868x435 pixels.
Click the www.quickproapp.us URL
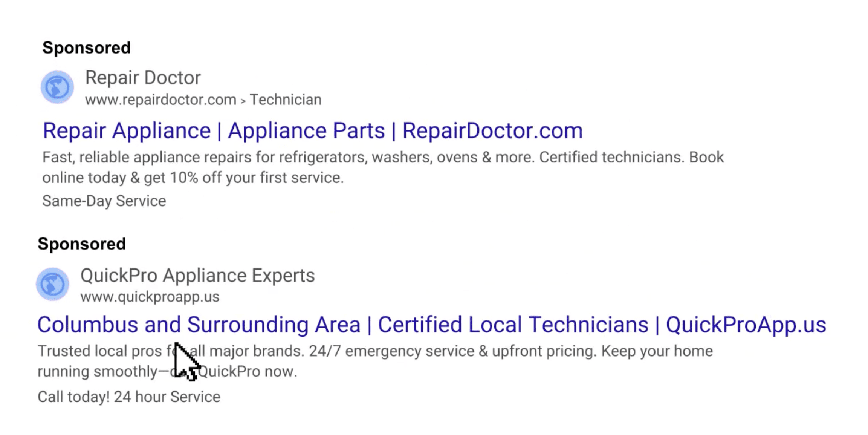tap(150, 297)
